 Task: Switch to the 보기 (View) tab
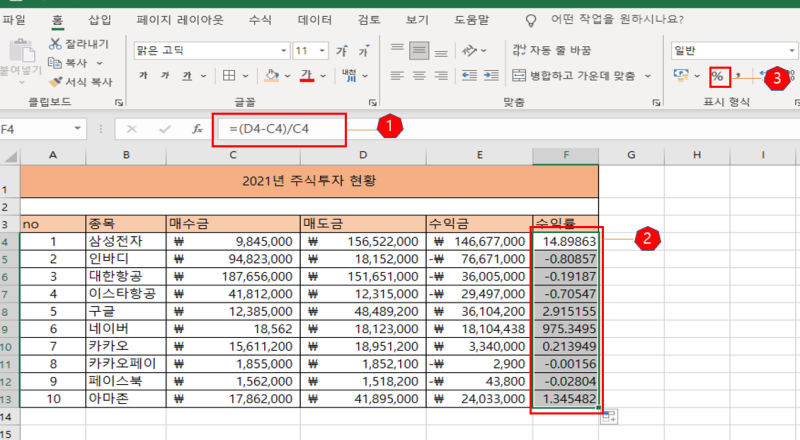(x=417, y=20)
